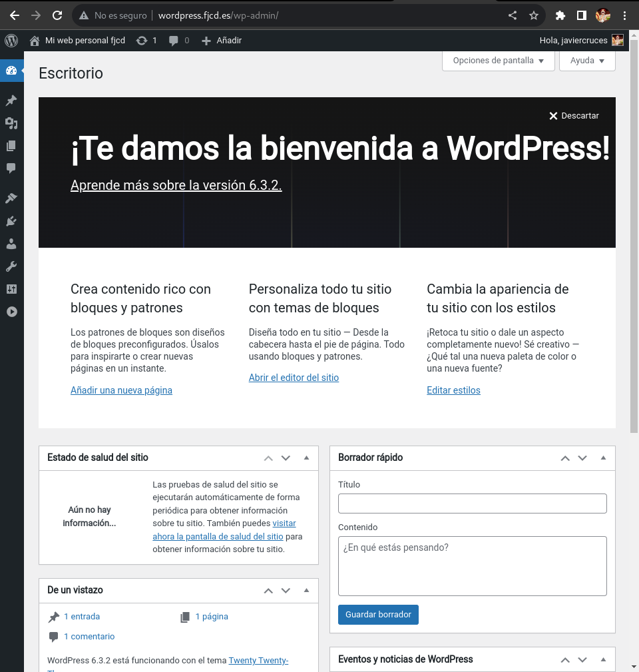Click Añadir una nueva página link
The width and height of the screenshot is (639, 672).
(x=121, y=390)
